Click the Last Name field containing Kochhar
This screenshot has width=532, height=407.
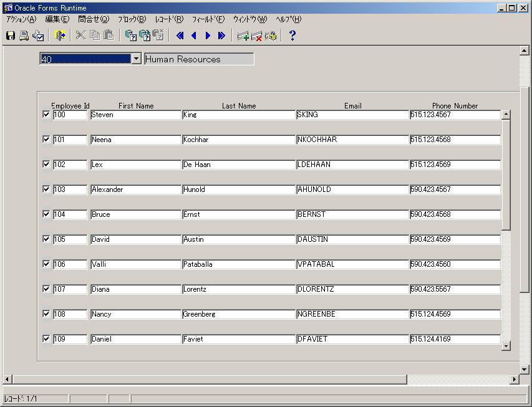click(x=239, y=140)
